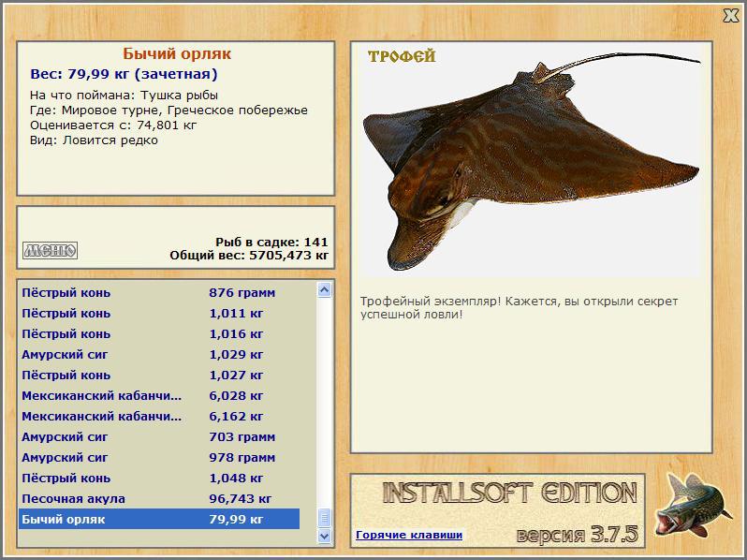This screenshot has width=747, height=560.
Task: Pick Мексиканский кабанчик 6,028 кг row
Action: (159, 395)
